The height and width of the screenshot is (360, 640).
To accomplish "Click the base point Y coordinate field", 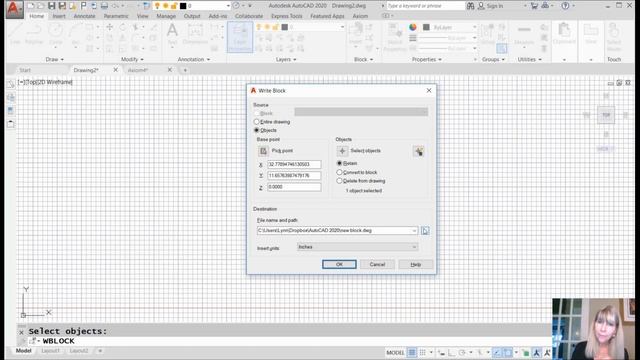I will [x=294, y=176].
